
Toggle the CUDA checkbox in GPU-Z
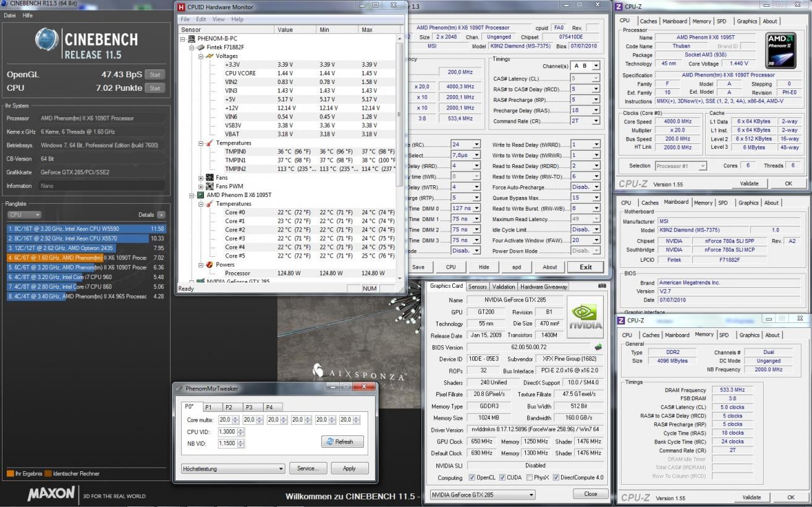coord(502,477)
